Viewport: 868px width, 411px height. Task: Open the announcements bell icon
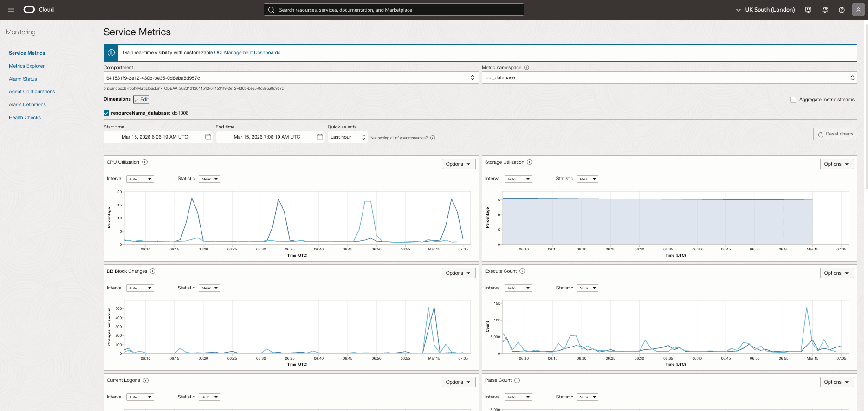coord(825,10)
